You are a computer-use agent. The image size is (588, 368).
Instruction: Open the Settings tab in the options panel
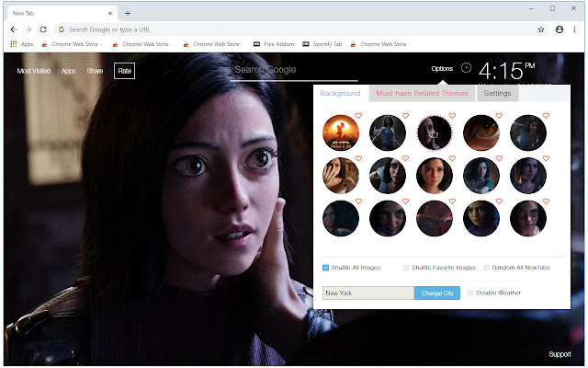click(497, 93)
